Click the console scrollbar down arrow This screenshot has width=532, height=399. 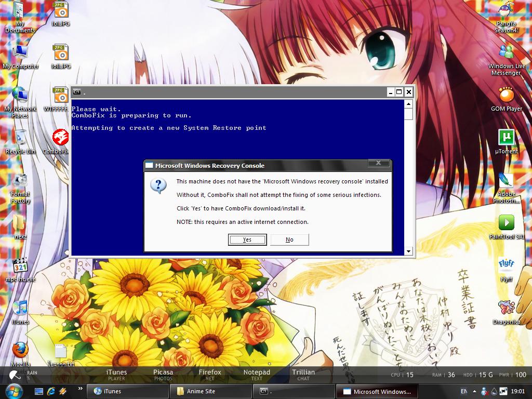coord(408,251)
